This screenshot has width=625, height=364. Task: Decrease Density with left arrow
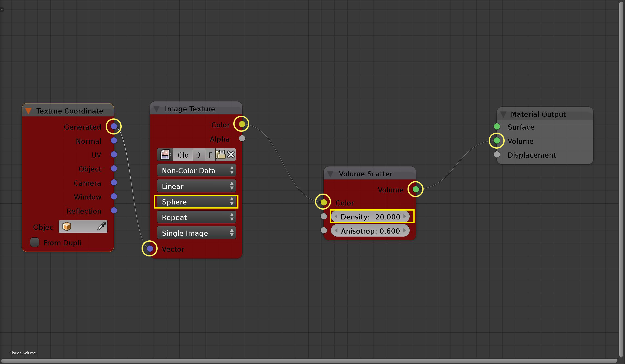click(x=336, y=216)
